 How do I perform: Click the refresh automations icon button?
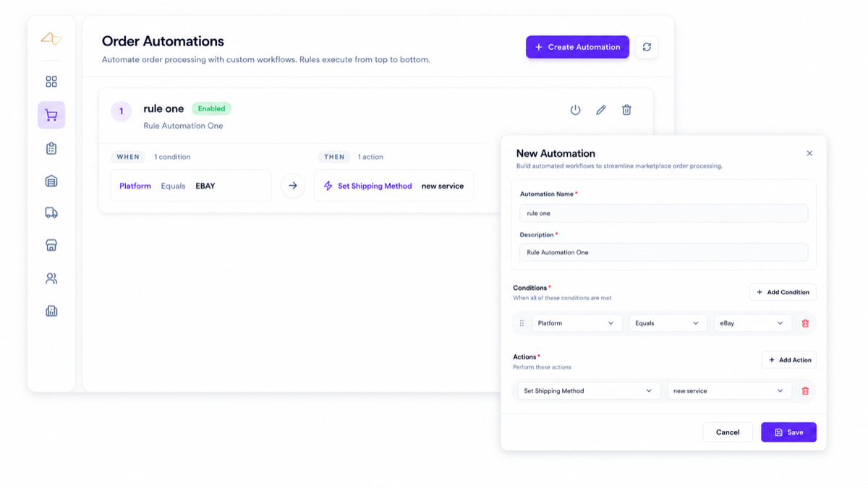click(x=647, y=47)
